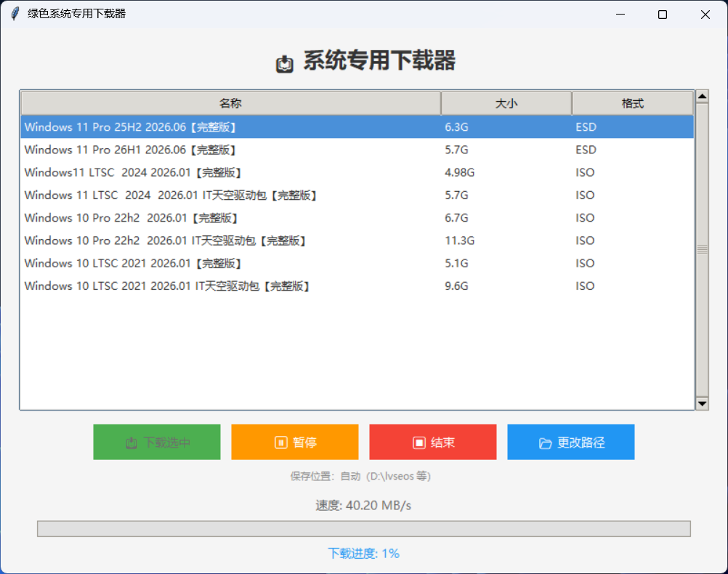The height and width of the screenshot is (574, 728).
Task: Sort by the 格式 column header
Action: (x=632, y=103)
